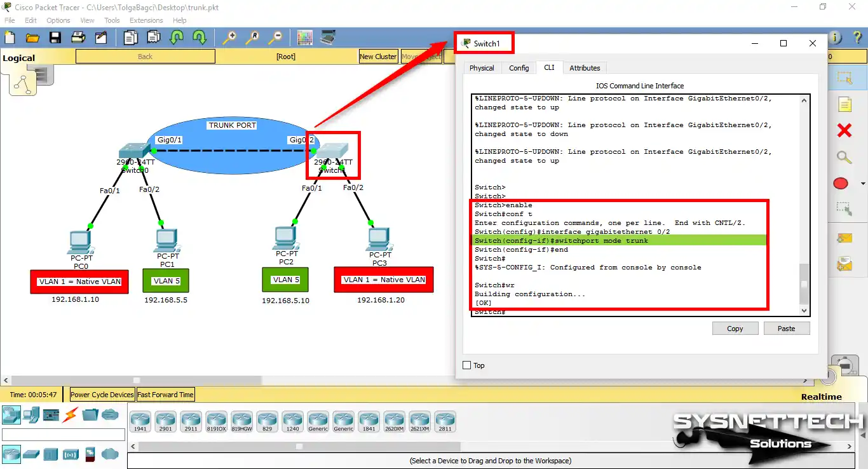Open the Edit menu
The width and height of the screenshot is (868, 469).
pyautogui.click(x=31, y=20)
